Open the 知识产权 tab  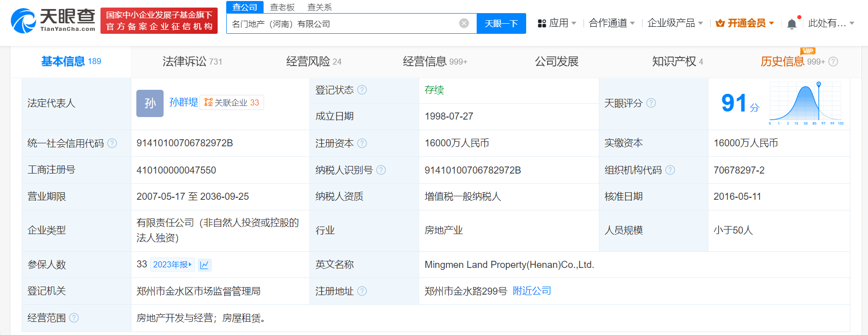pos(677,62)
